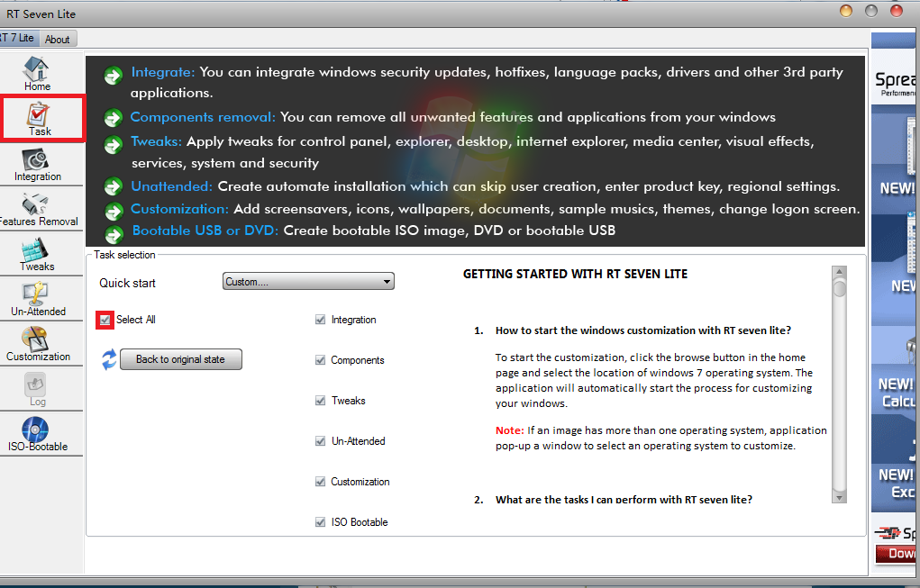This screenshot has width=920, height=588.
Task: Uncheck the Integration task checkbox
Action: pos(321,320)
